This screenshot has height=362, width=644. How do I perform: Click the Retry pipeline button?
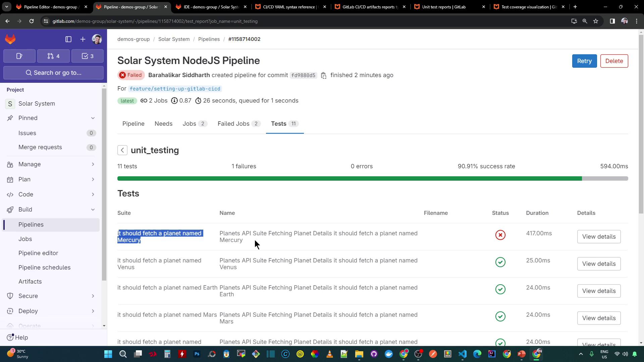(x=584, y=61)
